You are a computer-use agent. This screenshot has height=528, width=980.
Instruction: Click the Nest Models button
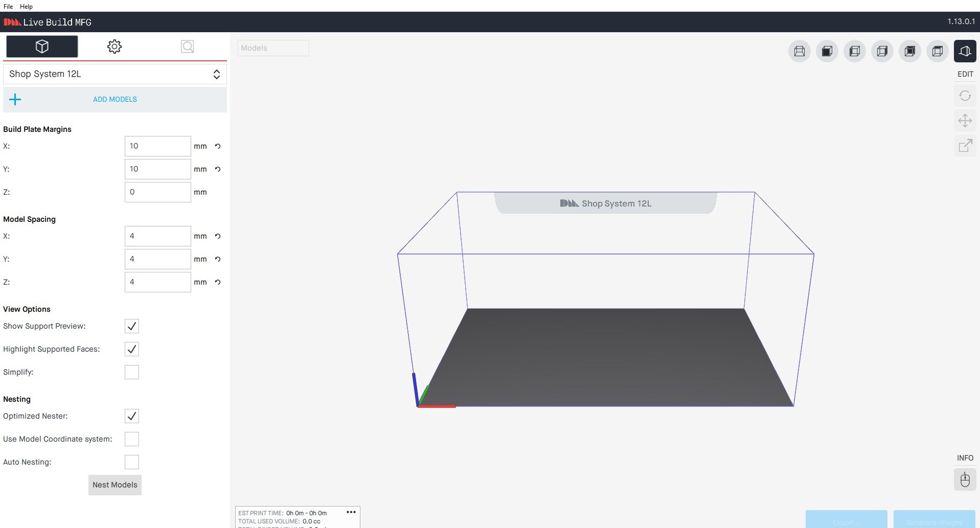tap(115, 485)
